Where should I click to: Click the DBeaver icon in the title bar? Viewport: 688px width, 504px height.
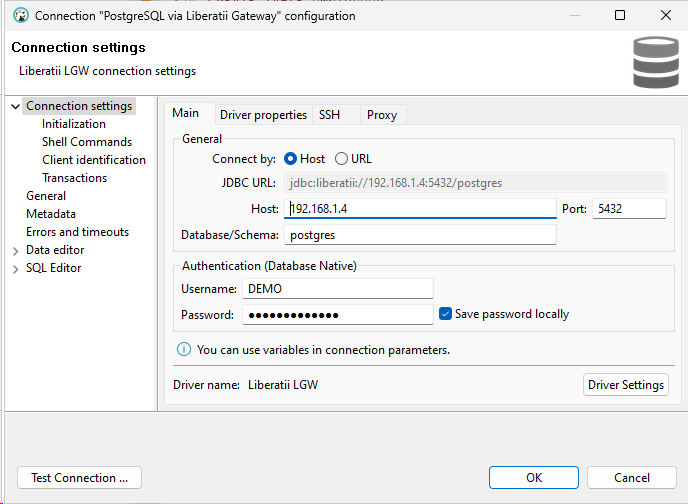click(21, 16)
